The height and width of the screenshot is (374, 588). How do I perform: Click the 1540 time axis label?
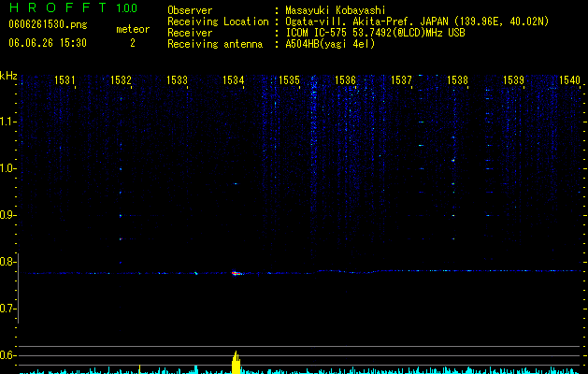569,79
